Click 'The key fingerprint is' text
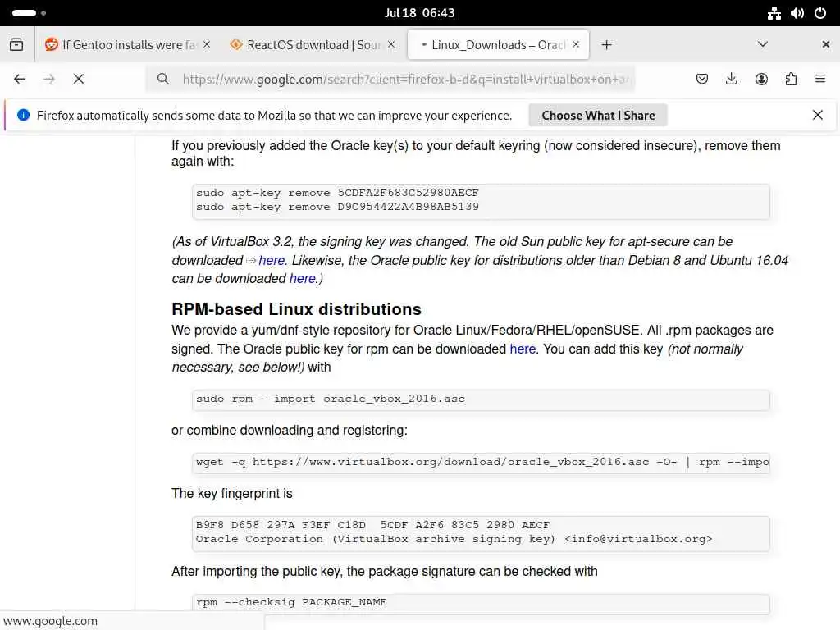 pyautogui.click(x=232, y=493)
